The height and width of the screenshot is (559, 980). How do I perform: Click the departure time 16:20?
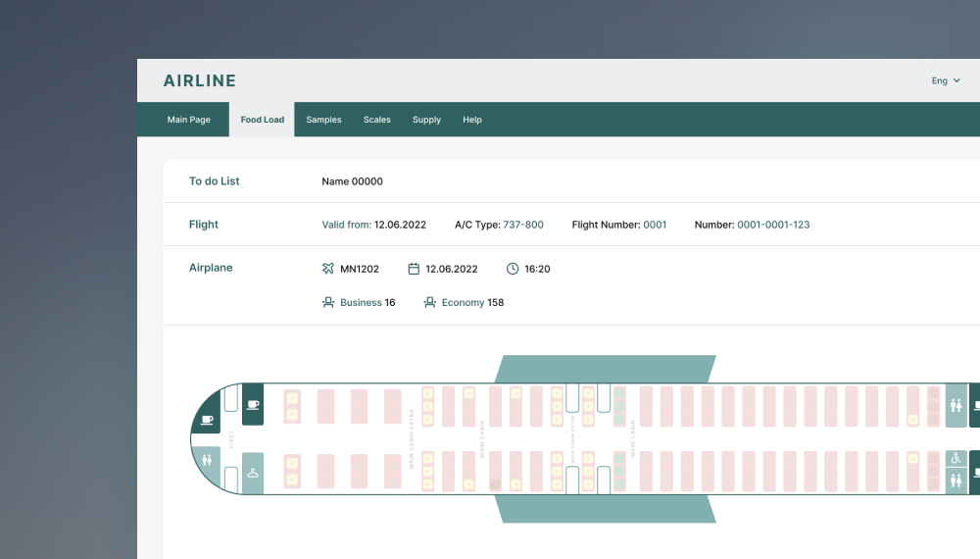click(537, 269)
